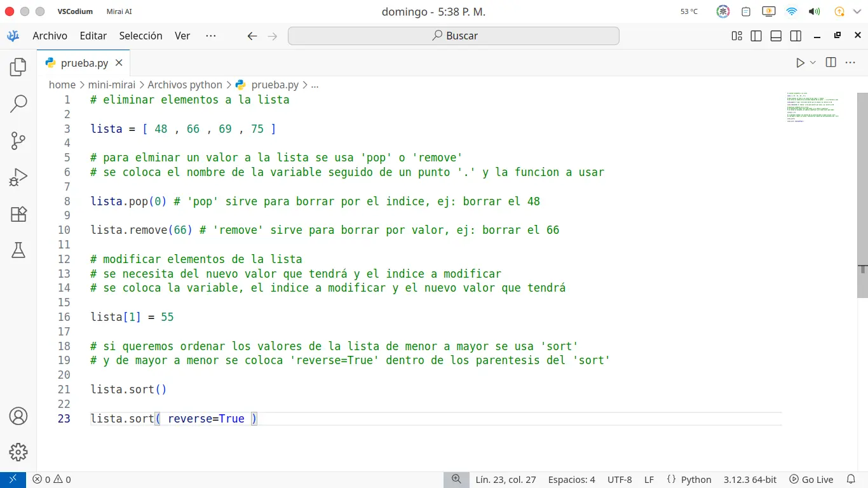This screenshot has height=488, width=868.
Task: Click 'Lín. 23, col. 27' cursor position
Action: point(506,480)
